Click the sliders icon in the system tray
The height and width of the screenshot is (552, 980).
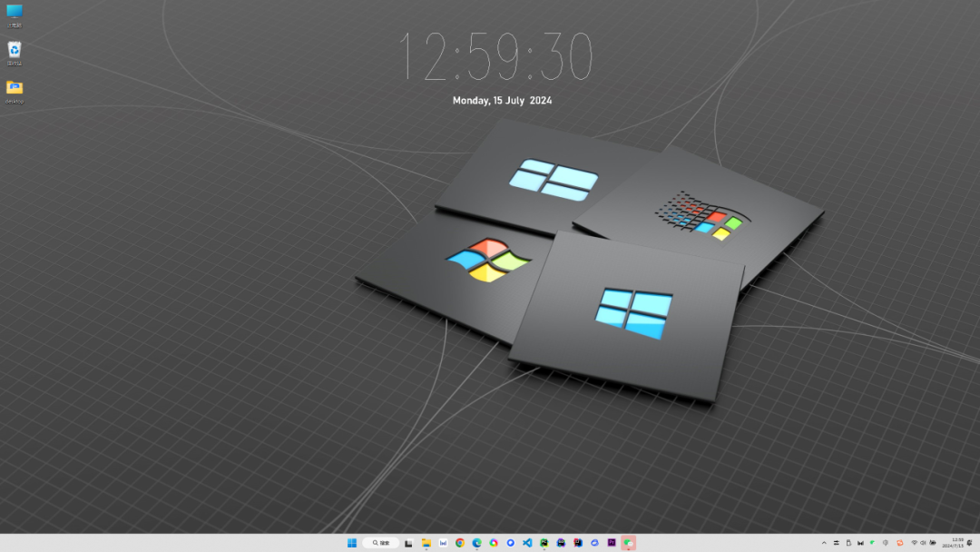837,543
